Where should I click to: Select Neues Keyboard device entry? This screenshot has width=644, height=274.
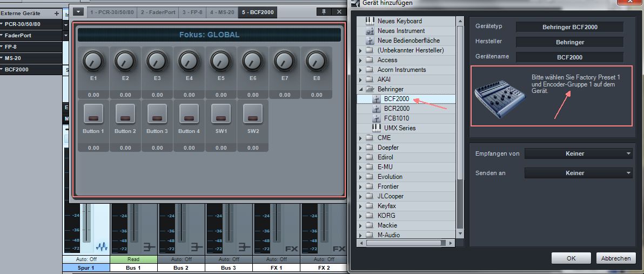[x=399, y=21]
